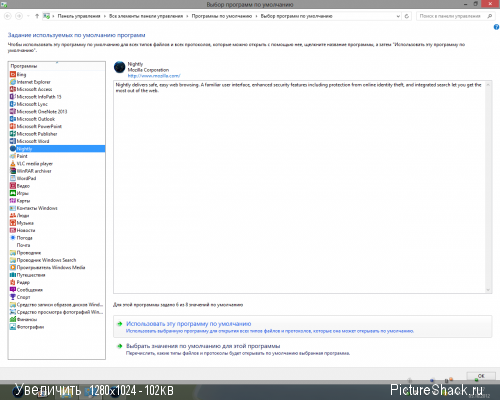
Task: Go up one level with up arrow
Action: click(x=37, y=16)
